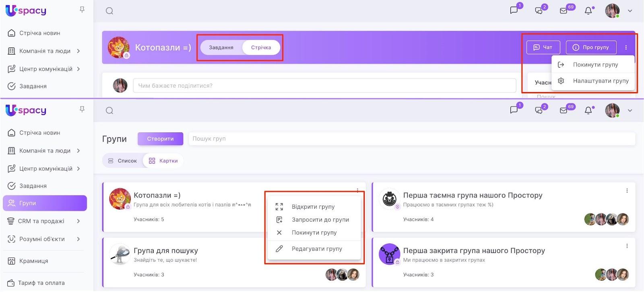This screenshot has height=292, width=644.
Task: Expand Центр комунікацій in the upper sidebar
Action: click(x=78, y=69)
